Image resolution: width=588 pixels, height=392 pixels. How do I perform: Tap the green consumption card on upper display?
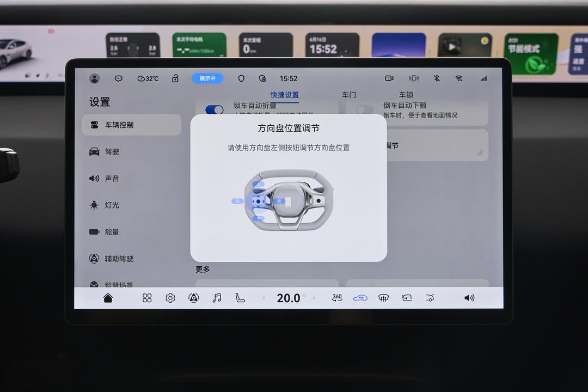(x=199, y=45)
